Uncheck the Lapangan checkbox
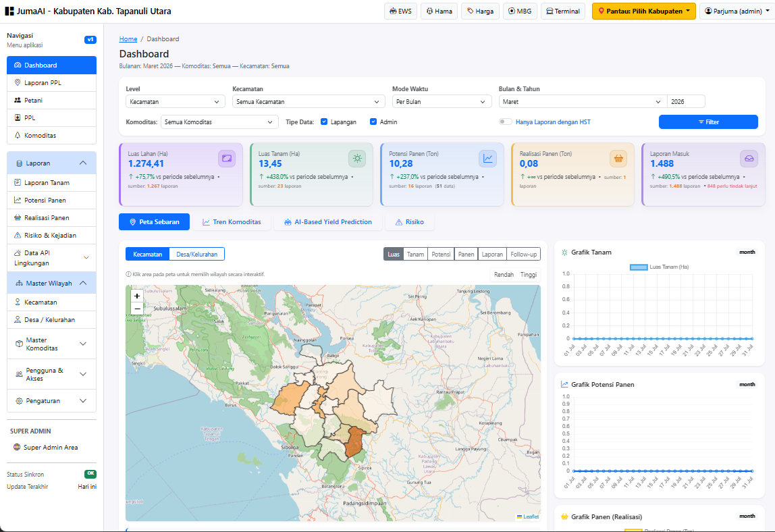775x532 pixels. [324, 122]
